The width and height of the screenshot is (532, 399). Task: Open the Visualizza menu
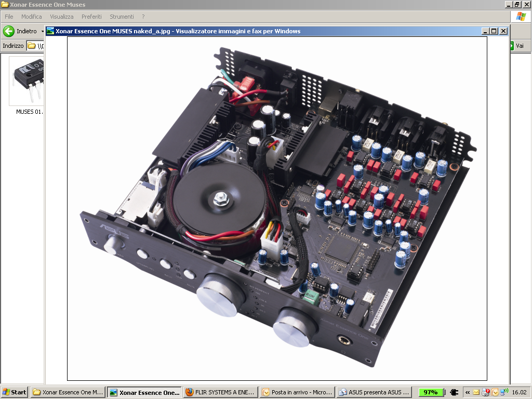61,17
